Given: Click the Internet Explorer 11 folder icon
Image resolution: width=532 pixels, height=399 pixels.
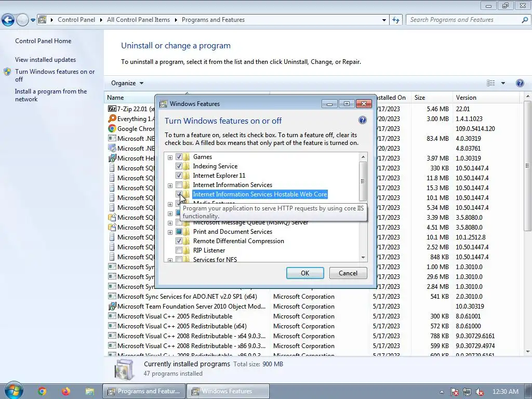Looking at the screenshot, I should [187, 176].
